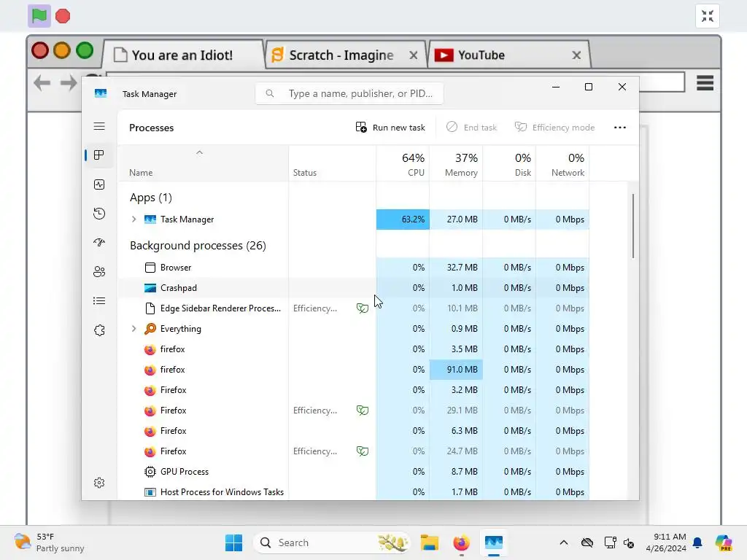The height and width of the screenshot is (560, 747).
Task: Close the Scratch - Imagine tab
Action: point(414,55)
